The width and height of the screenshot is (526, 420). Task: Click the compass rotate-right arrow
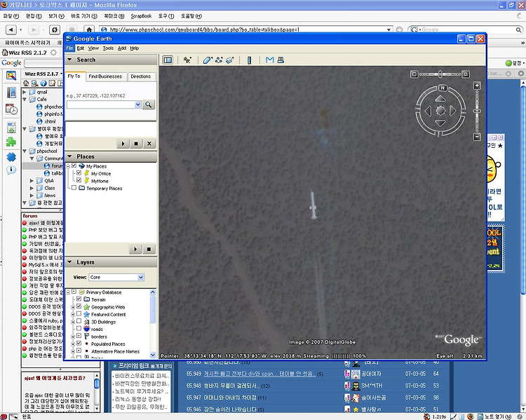coord(453,111)
